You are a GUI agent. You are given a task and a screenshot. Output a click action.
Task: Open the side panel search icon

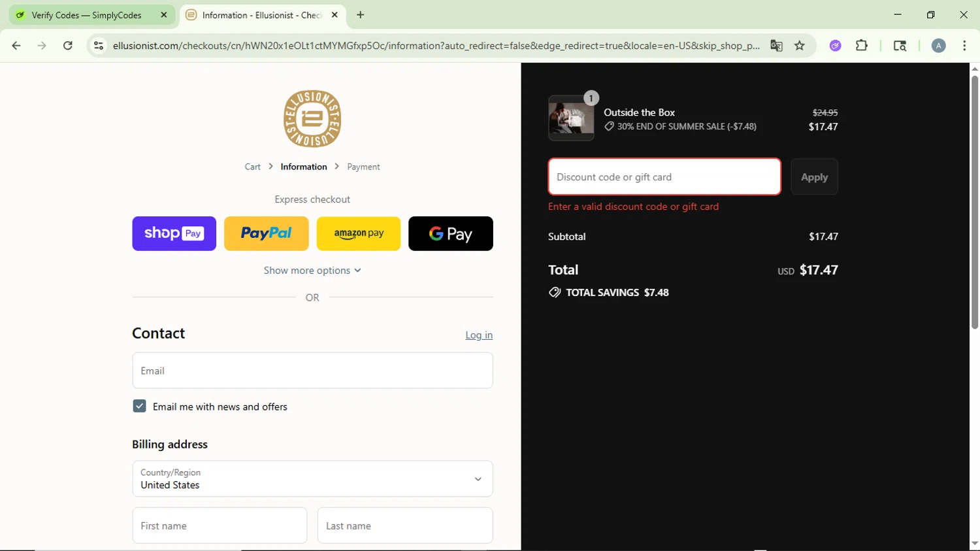pos(900,46)
